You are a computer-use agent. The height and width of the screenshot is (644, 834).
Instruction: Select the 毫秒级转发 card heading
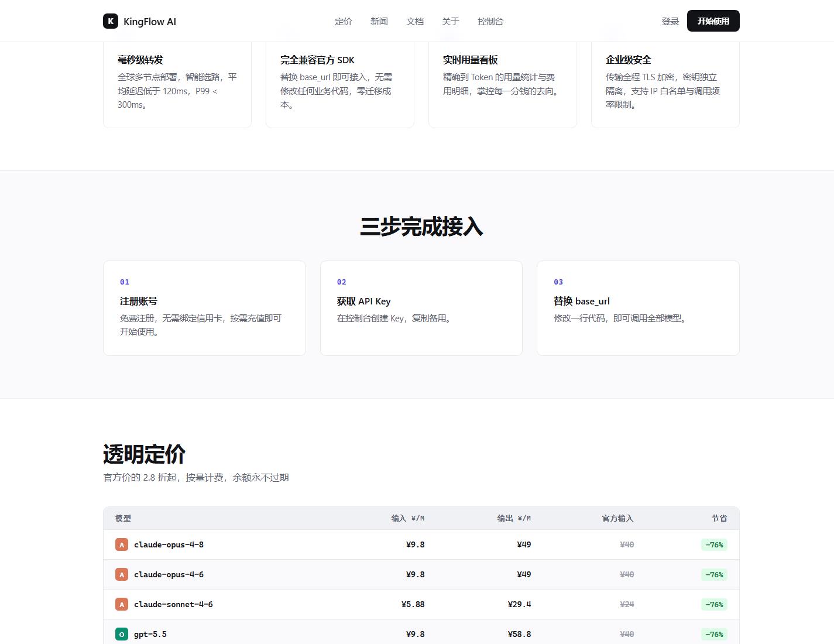tap(140, 60)
